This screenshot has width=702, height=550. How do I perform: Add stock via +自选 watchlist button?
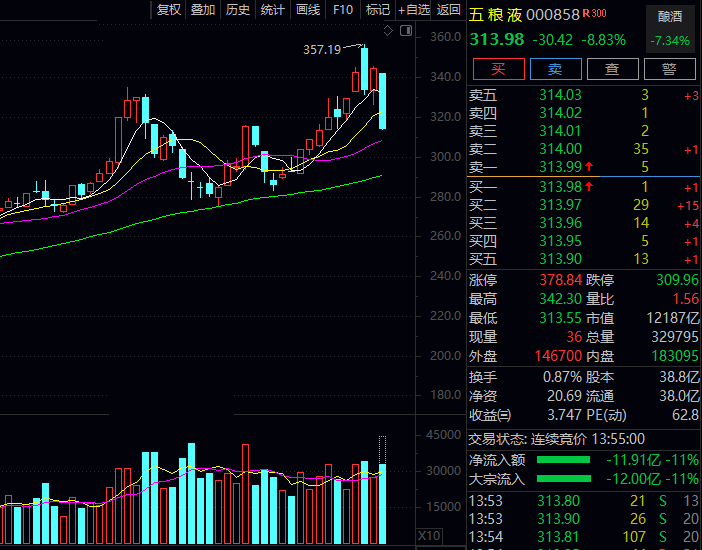pyautogui.click(x=414, y=9)
